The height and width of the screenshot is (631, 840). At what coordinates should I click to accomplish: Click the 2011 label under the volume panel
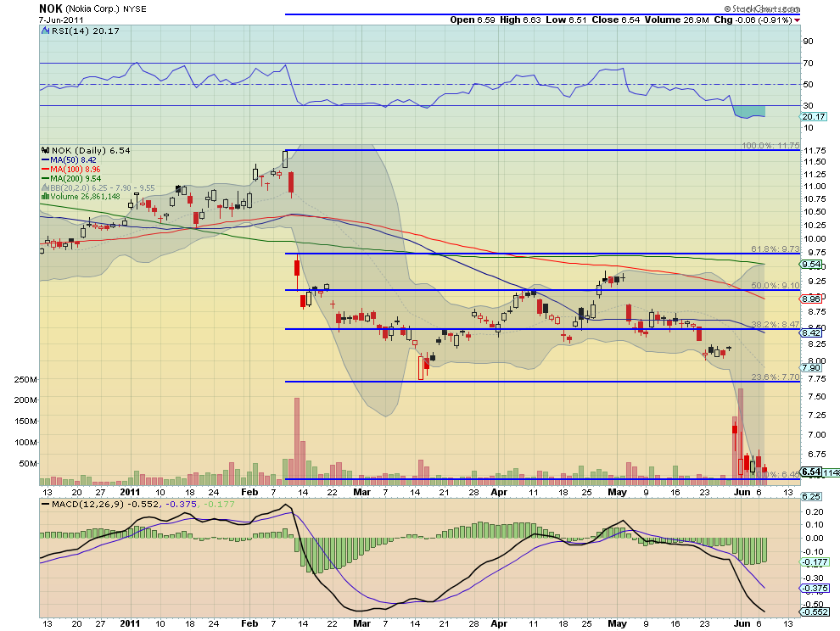(x=130, y=492)
